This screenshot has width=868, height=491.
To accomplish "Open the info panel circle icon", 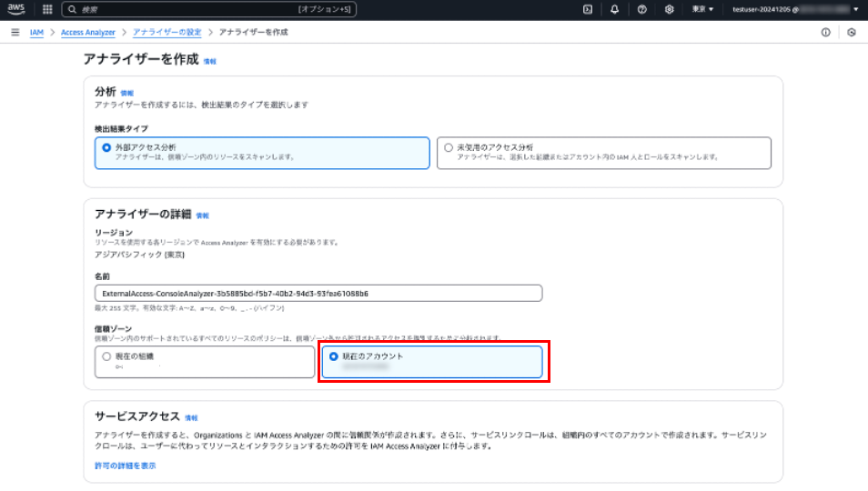I will click(825, 32).
